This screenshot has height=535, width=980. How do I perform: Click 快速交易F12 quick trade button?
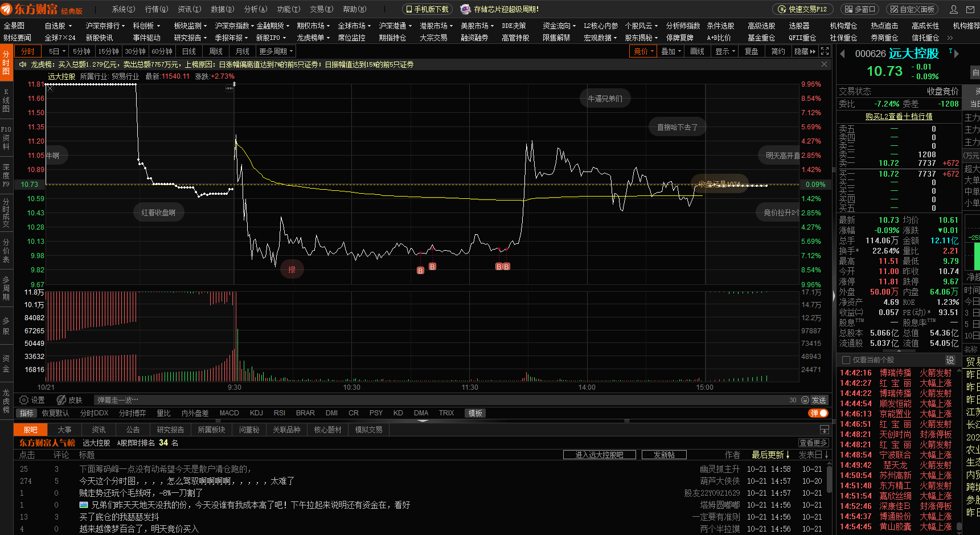802,9
